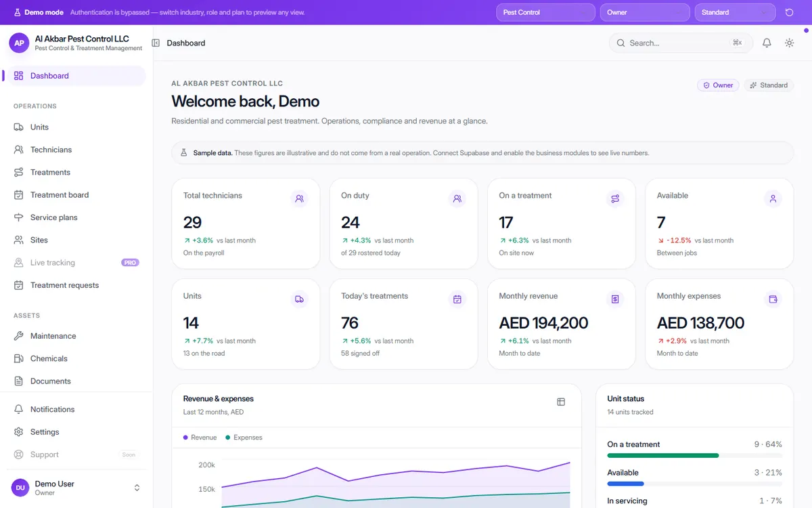Click the AED 138,700 expenses value
Screen dimensions: 812x508
pos(700,323)
